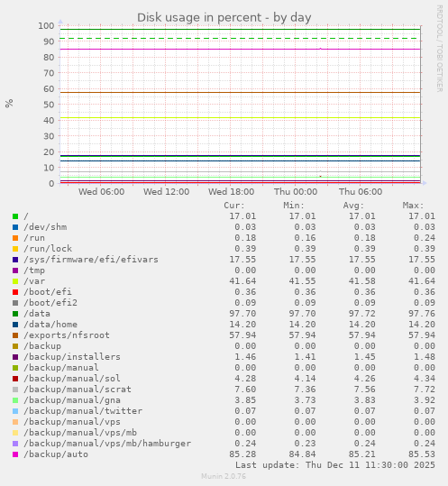Click the 'Wed 06:00' time axis label

pos(101,192)
